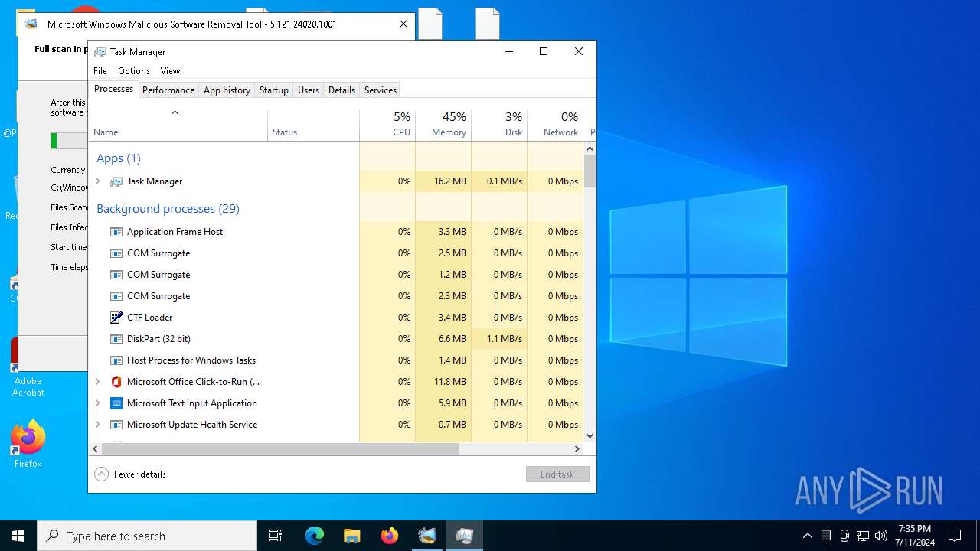Sort processes by CPU usage column

tap(387, 126)
